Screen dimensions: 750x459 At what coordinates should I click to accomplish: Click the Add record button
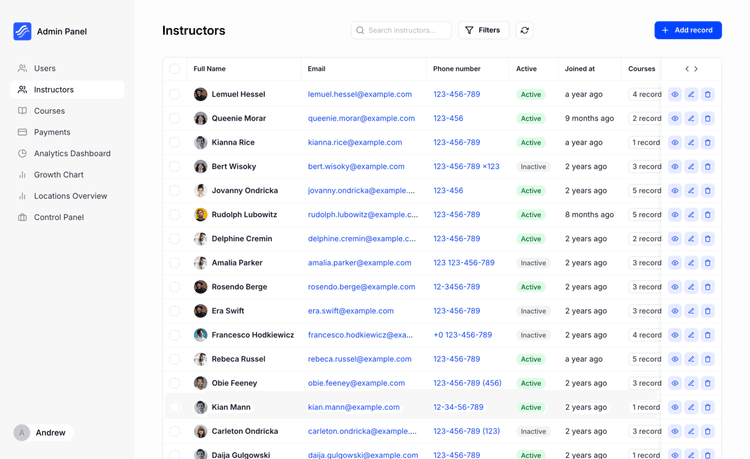tap(687, 31)
